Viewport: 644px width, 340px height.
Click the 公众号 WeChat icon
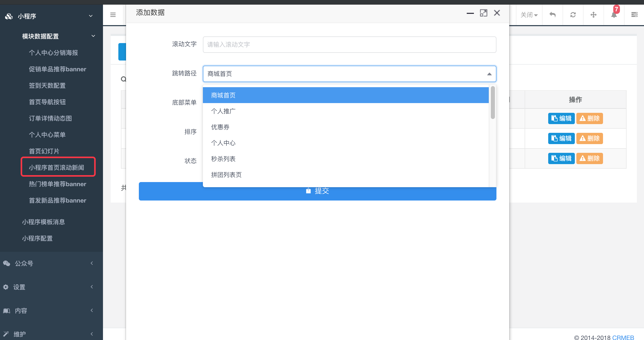point(7,263)
